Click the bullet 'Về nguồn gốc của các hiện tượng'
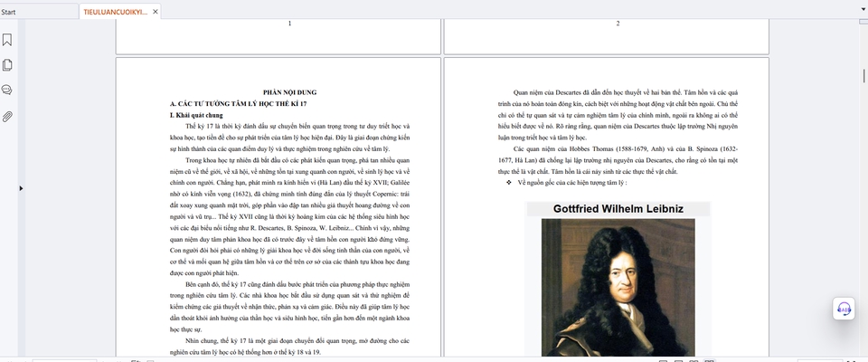868x362 pixels. pyautogui.click(x=571, y=183)
